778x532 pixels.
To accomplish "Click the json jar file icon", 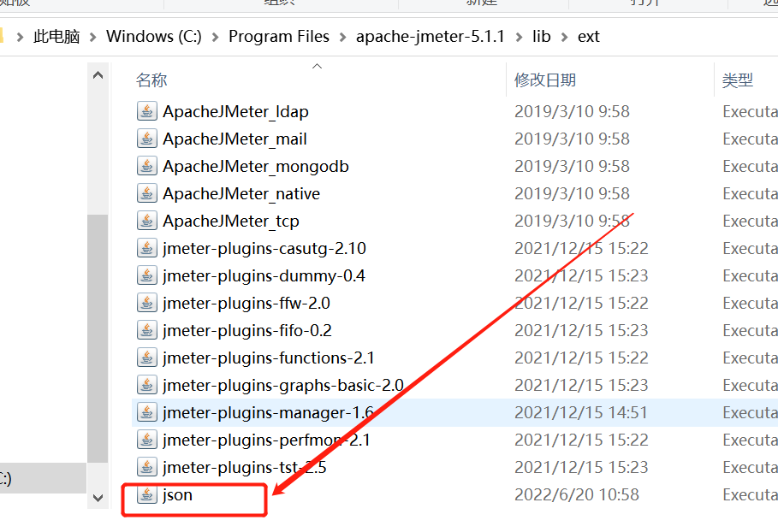I will [x=147, y=494].
